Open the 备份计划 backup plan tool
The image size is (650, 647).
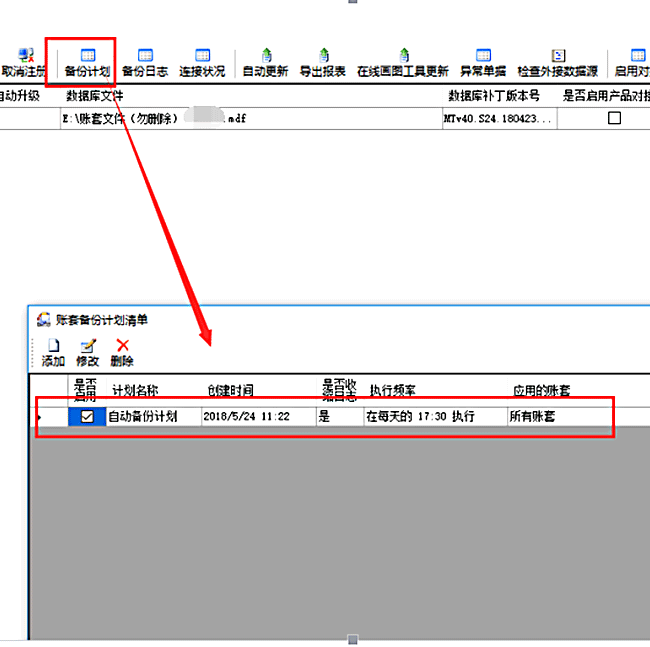pos(87,63)
